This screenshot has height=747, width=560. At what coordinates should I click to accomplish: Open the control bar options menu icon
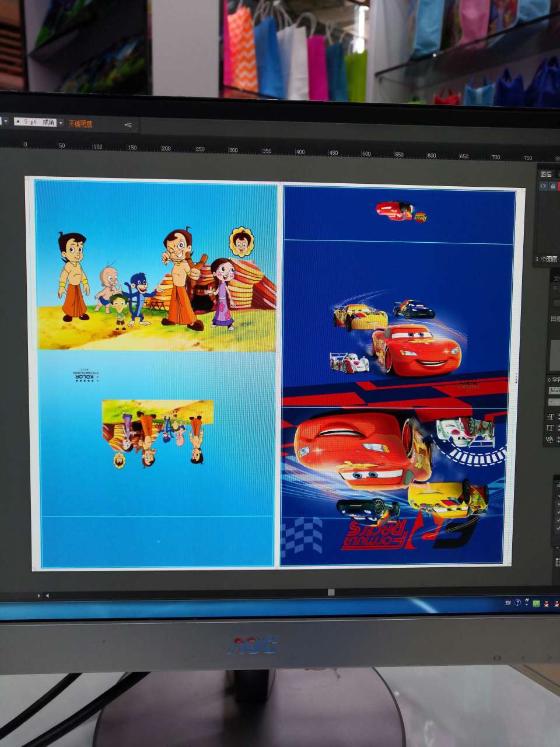(x=128, y=125)
